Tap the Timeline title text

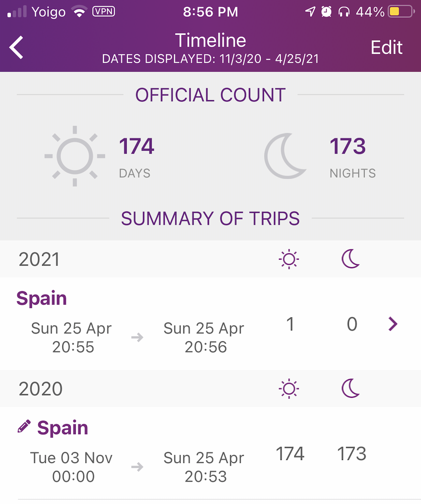coord(210,40)
